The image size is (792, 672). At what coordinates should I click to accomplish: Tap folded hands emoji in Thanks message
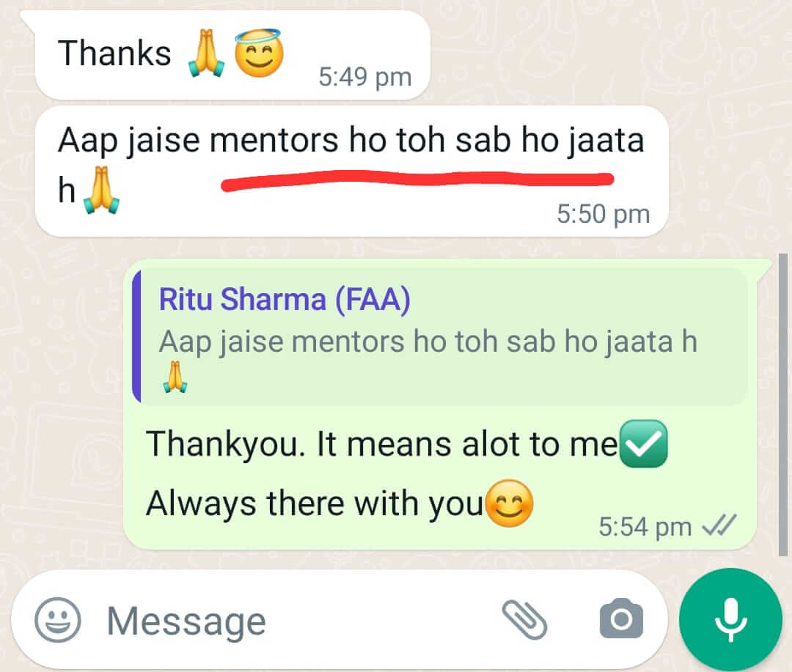tap(206, 53)
